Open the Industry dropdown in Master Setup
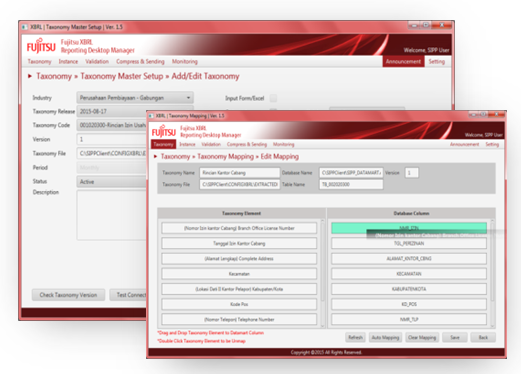521x374 pixels. point(135,98)
